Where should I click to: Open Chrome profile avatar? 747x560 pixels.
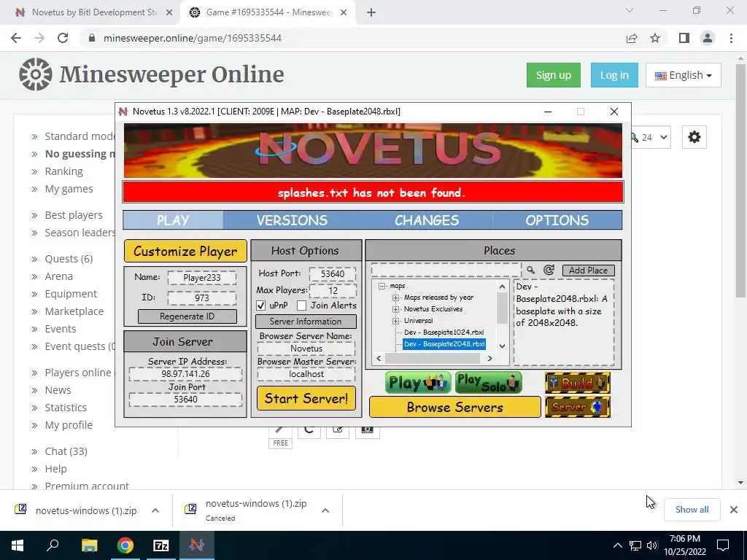point(708,38)
